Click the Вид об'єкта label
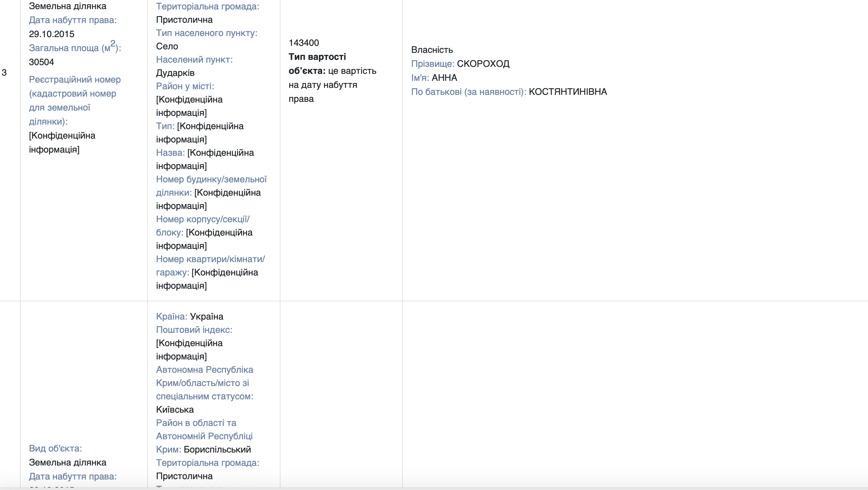The height and width of the screenshot is (490, 868). click(x=55, y=448)
